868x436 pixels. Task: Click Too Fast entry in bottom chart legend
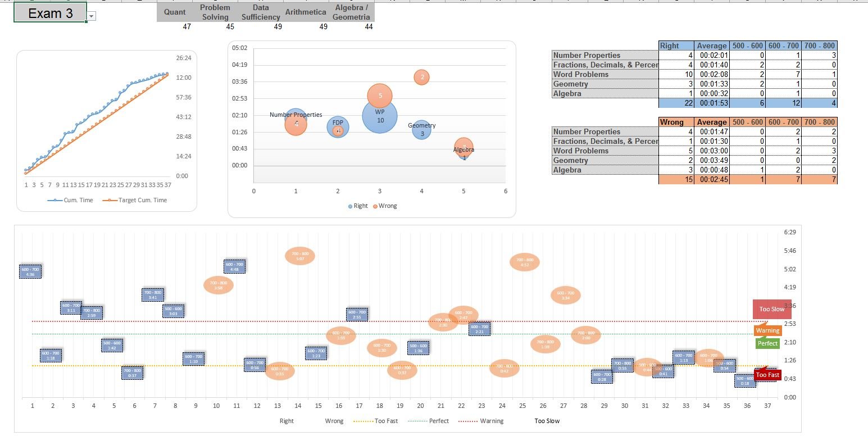click(375, 421)
